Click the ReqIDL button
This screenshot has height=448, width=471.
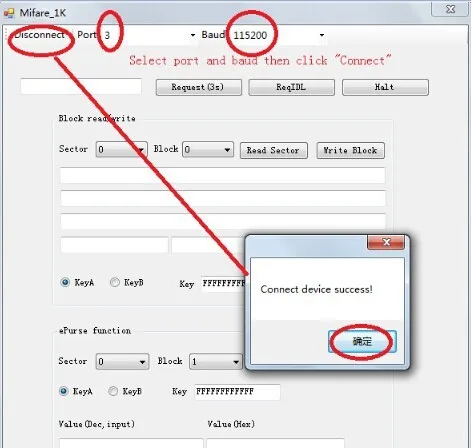pos(291,87)
